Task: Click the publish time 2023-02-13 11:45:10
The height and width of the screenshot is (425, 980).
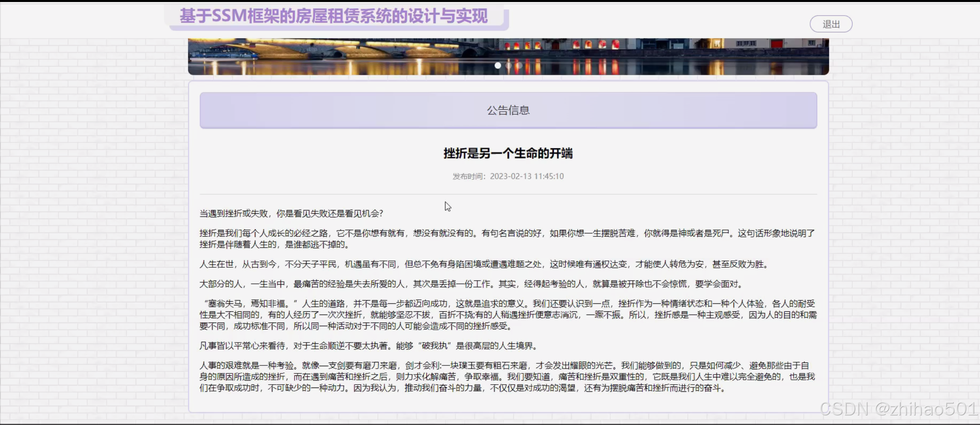Action: point(527,176)
